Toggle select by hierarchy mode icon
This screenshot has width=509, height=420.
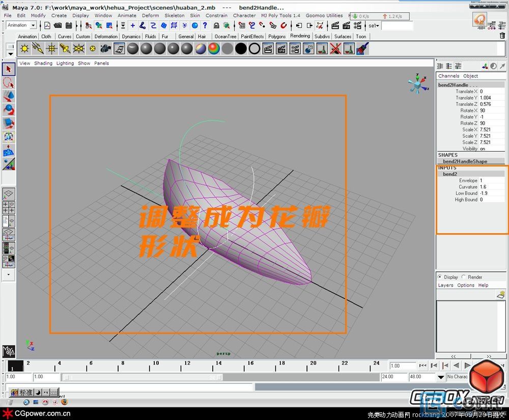pos(88,25)
